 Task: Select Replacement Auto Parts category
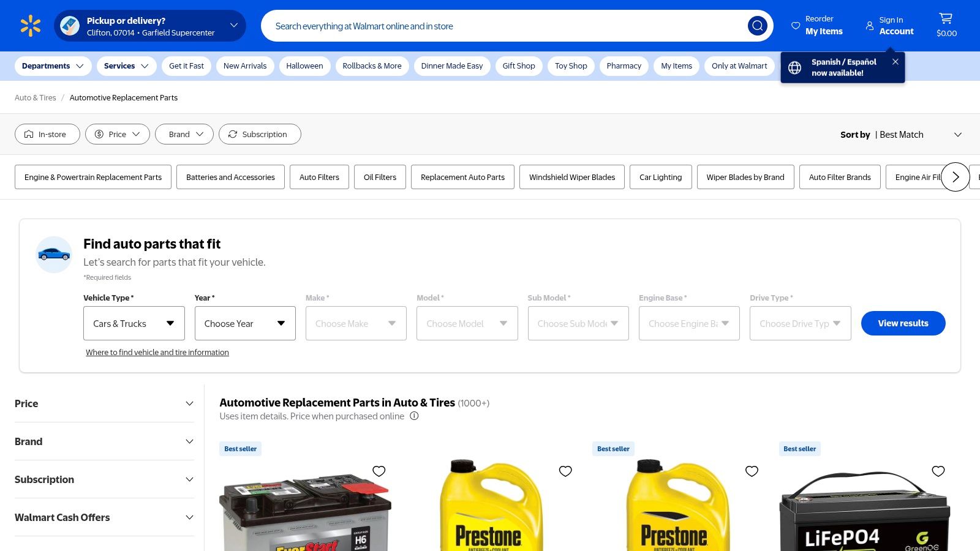coord(463,177)
